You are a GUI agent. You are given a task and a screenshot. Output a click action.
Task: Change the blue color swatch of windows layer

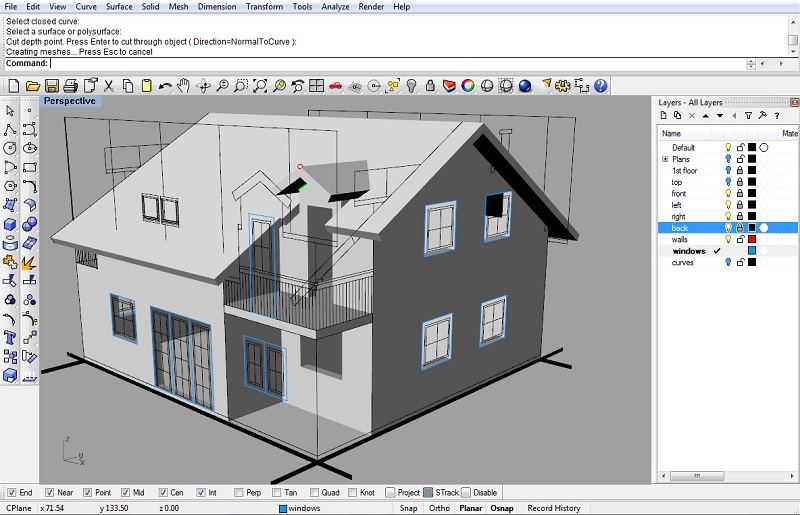click(x=752, y=251)
